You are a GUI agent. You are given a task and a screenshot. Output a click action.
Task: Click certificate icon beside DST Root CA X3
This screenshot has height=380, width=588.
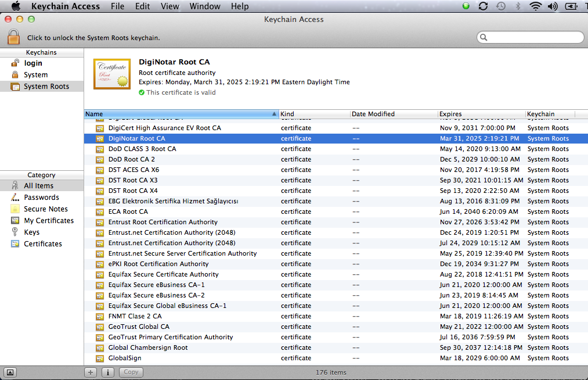click(x=100, y=181)
